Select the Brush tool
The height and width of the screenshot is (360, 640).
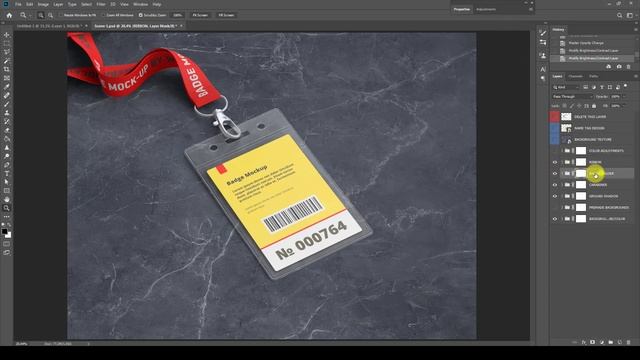pos(7,104)
